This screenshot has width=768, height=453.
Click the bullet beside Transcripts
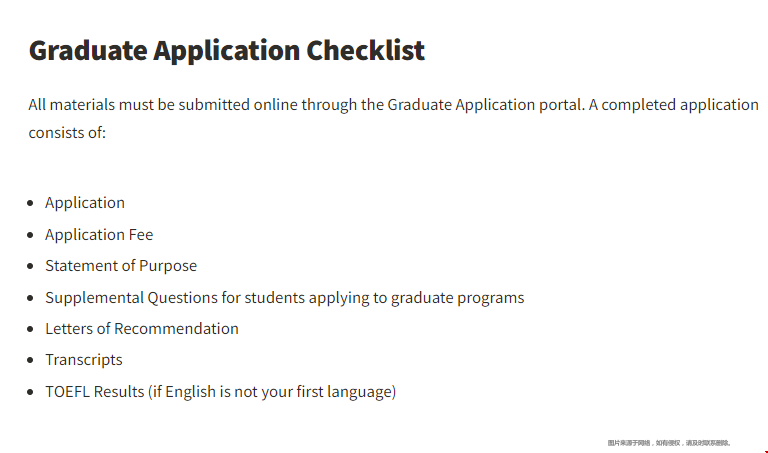pyautogui.click(x=30, y=360)
